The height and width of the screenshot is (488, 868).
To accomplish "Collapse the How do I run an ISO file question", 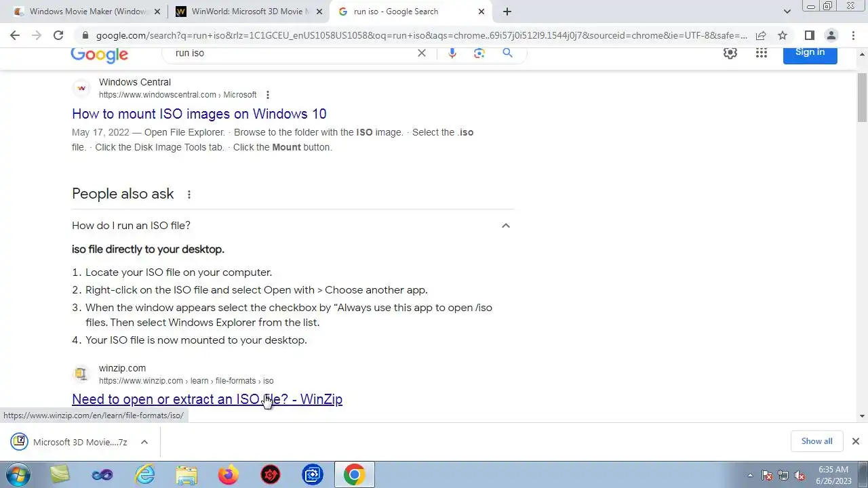I will (506, 226).
